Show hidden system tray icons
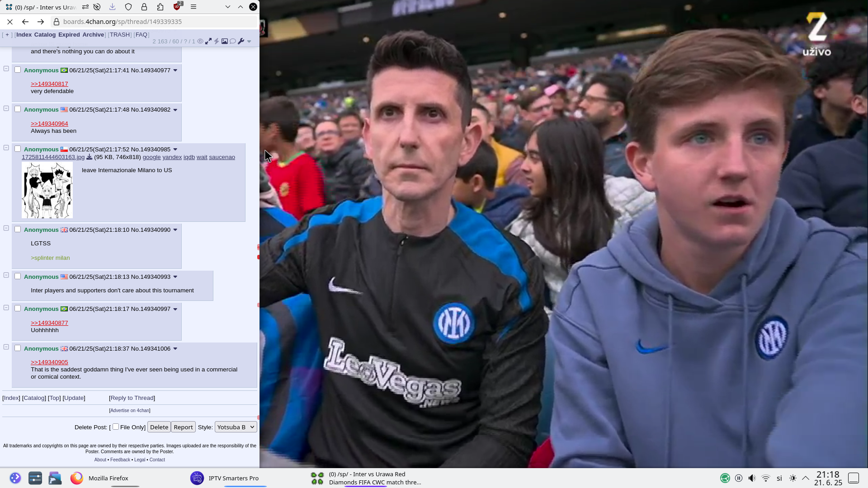868x488 pixels. click(x=806, y=478)
